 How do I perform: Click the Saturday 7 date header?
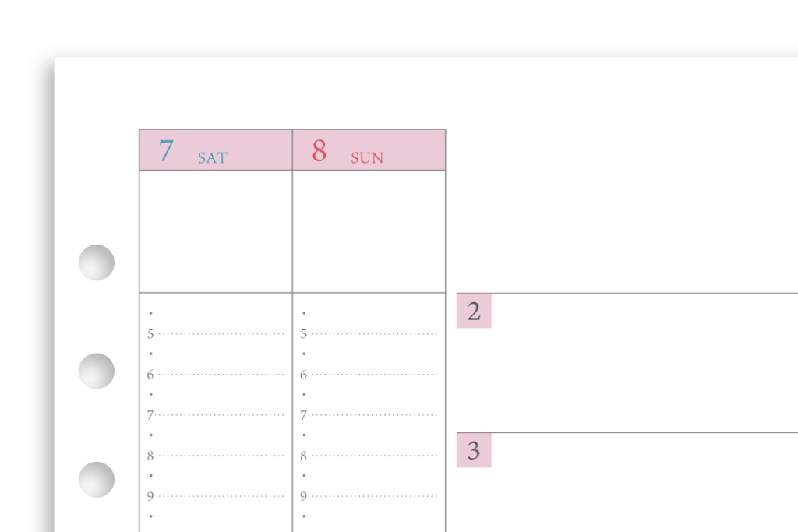click(x=216, y=150)
